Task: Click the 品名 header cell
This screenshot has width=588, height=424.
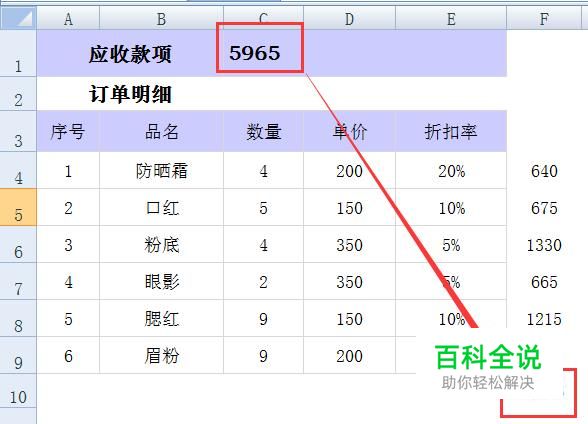Action: tap(161, 131)
